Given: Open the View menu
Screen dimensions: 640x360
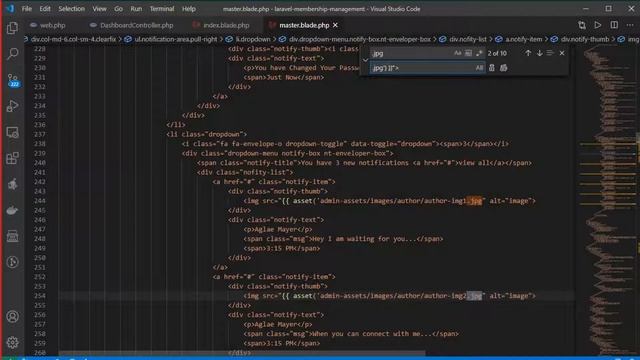Looking at the screenshot, I should [x=99, y=9].
